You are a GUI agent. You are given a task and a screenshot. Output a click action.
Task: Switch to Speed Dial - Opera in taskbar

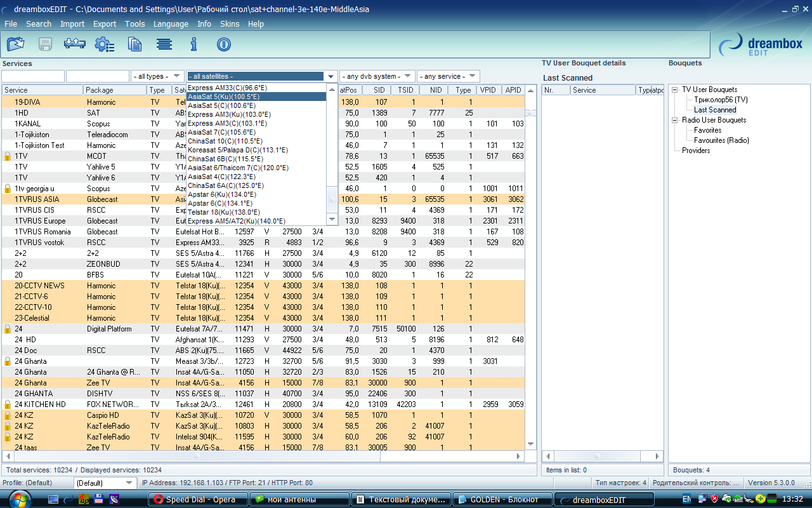pos(197,500)
